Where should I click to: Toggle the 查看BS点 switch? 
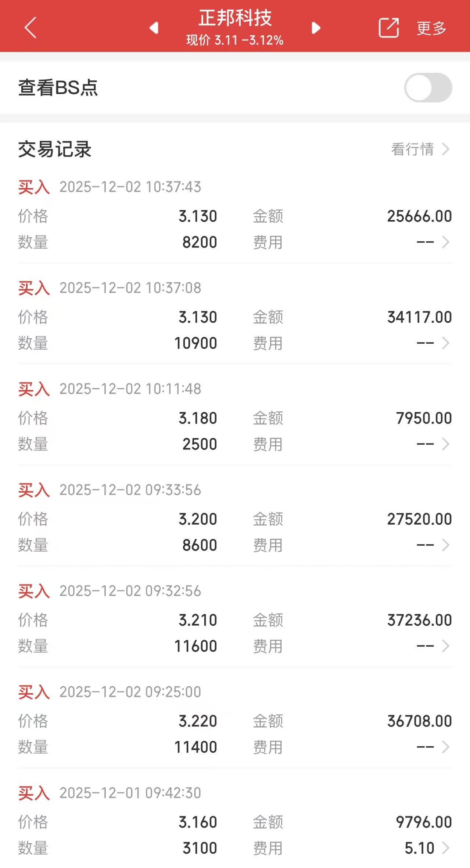[428, 88]
